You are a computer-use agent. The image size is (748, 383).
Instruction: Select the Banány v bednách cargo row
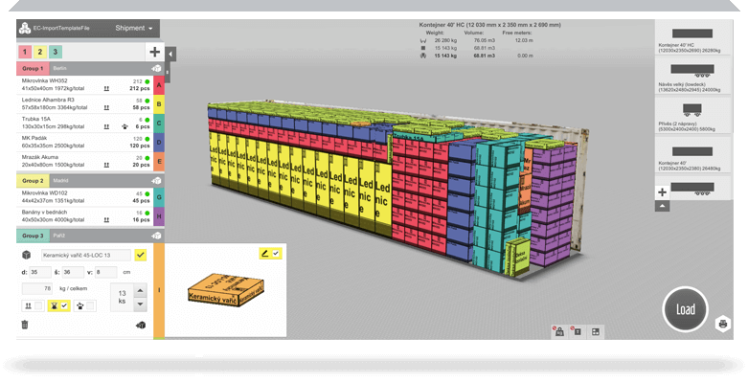(x=84, y=216)
